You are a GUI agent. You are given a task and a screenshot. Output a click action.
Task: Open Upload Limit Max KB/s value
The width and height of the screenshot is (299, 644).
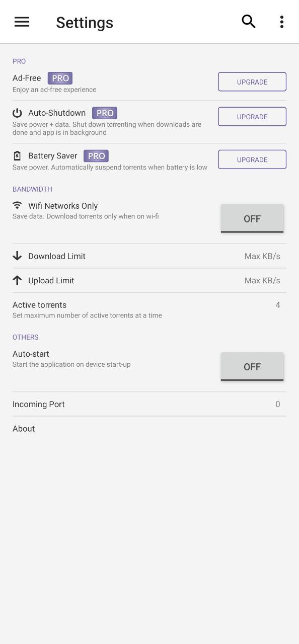point(262,280)
